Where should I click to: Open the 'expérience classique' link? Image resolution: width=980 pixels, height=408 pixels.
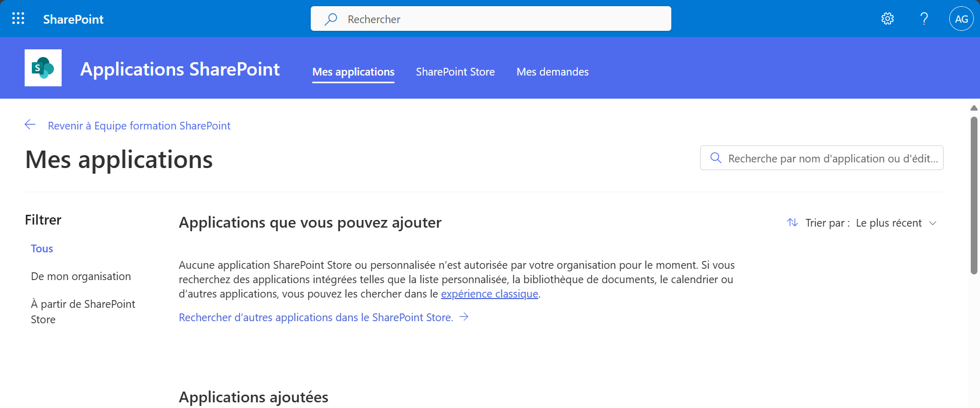[489, 294]
